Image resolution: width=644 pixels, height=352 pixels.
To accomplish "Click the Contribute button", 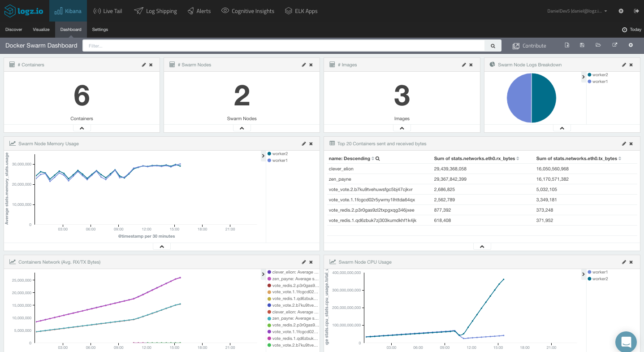I will coord(529,46).
